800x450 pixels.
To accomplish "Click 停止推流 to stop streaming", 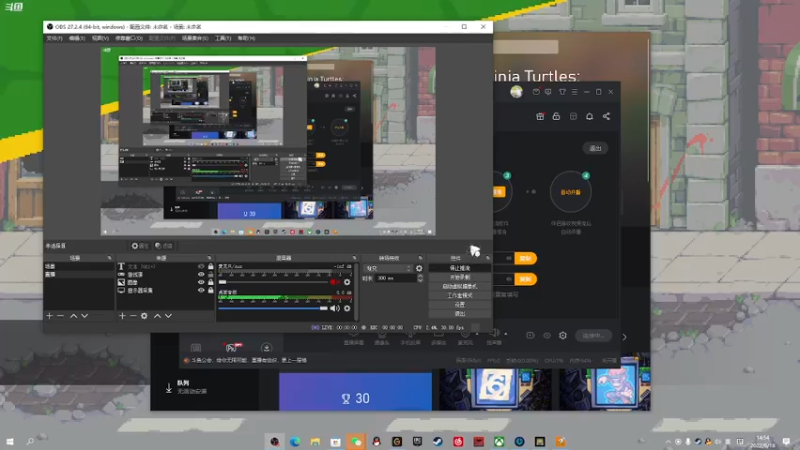I will [x=460, y=268].
